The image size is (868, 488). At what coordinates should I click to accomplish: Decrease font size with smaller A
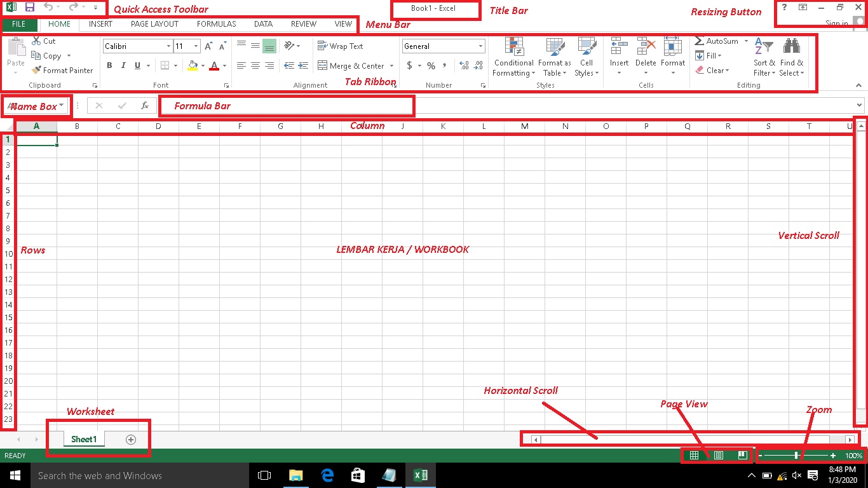tap(222, 46)
